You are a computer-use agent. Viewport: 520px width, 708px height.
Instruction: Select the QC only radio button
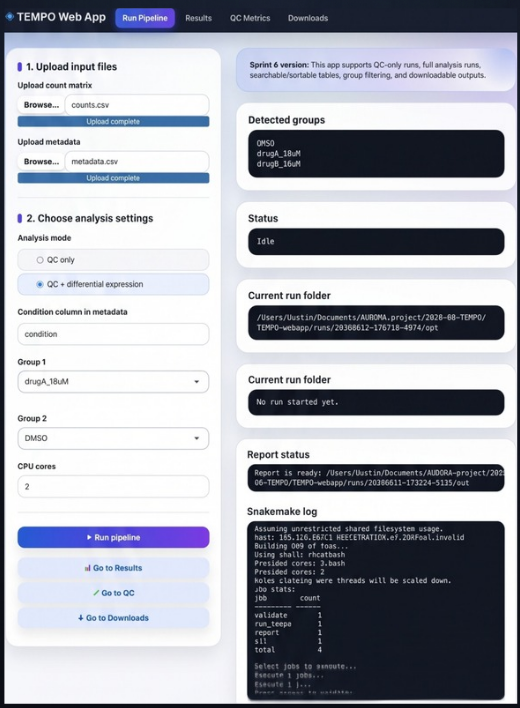pos(40,260)
